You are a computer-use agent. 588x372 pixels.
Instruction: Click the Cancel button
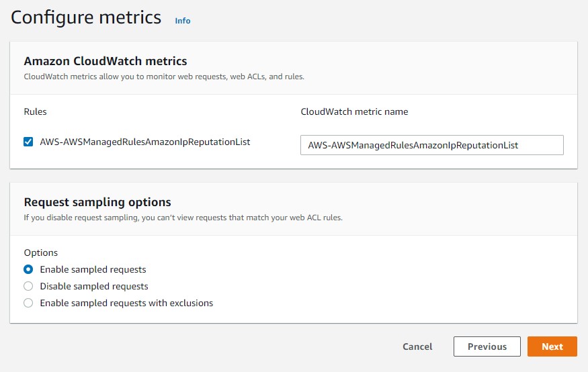(417, 346)
